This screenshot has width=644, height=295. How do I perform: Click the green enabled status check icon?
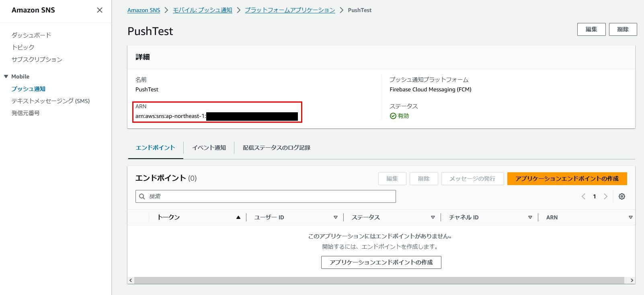click(393, 116)
